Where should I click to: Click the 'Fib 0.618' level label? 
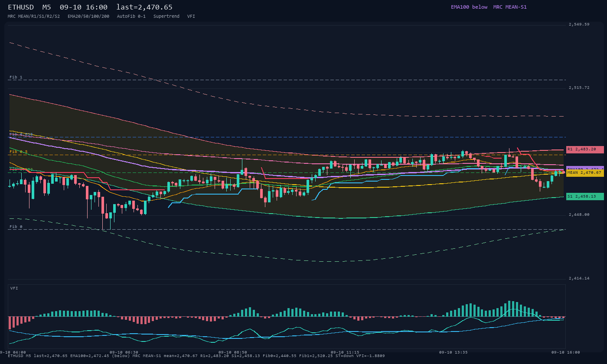tap(21, 135)
